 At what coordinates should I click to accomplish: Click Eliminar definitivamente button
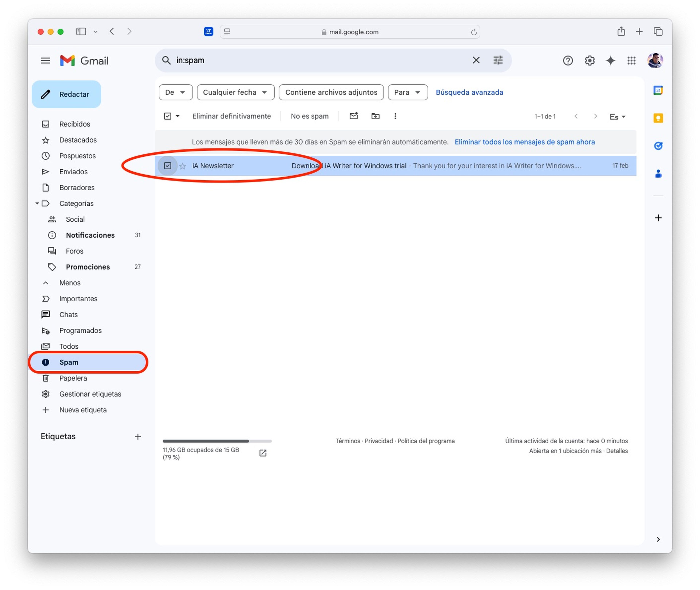pyautogui.click(x=232, y=116)
